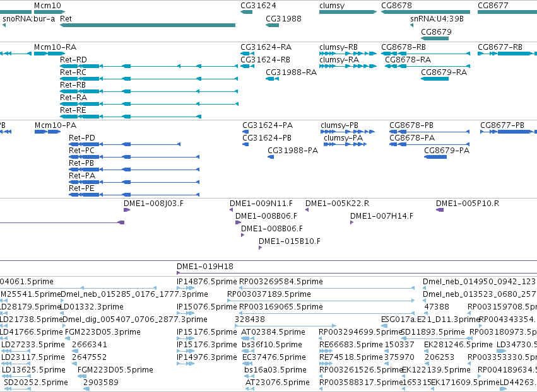Open the clumsy-PB protein label
The height and width of the screenshot is (392, 537).
pyautogui.click(x=339, y=125)
